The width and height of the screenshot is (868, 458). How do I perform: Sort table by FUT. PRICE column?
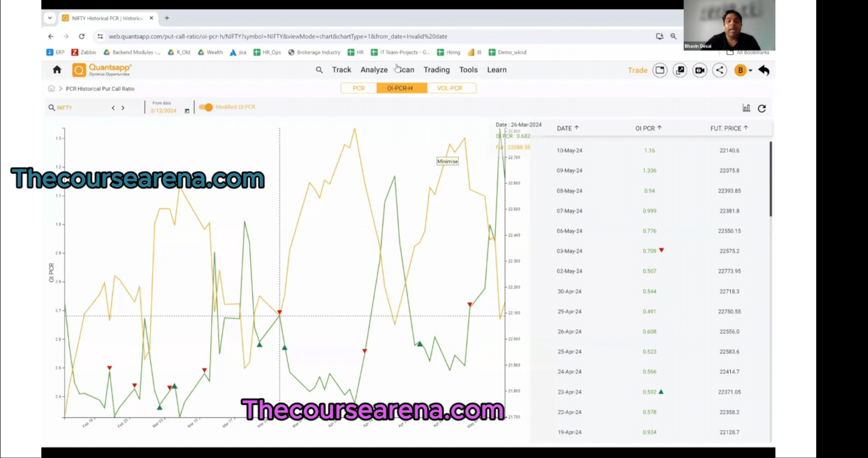click(x=729, y=128)
